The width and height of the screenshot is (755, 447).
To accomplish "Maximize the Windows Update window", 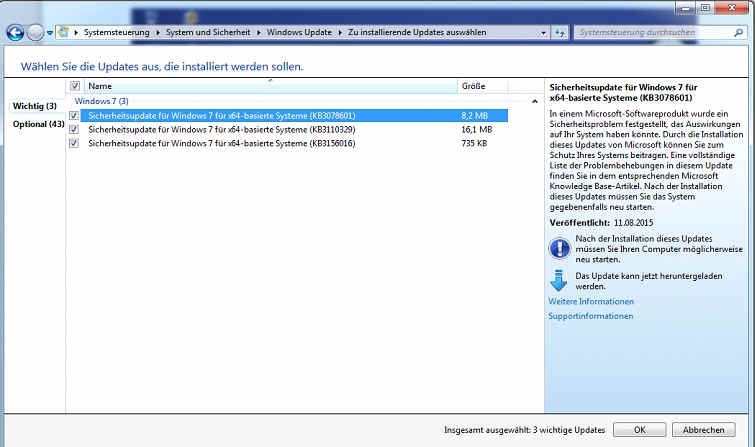I will click(704, 8).
